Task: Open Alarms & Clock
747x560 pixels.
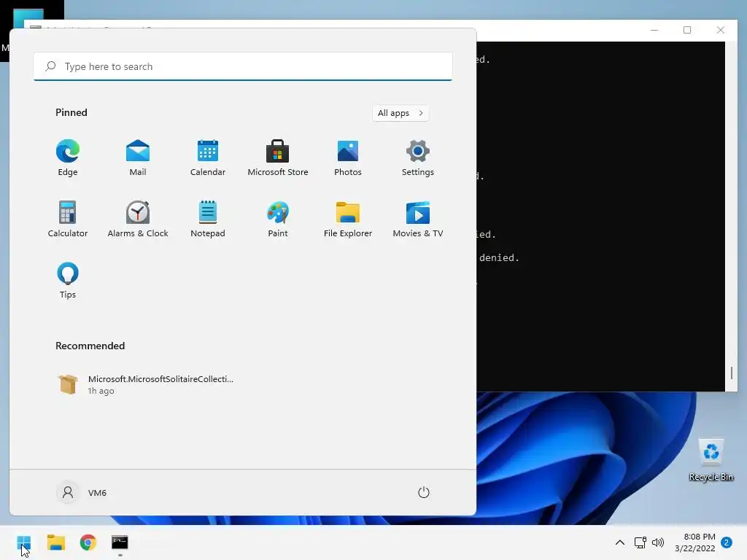Action: (x=138, y=219)
